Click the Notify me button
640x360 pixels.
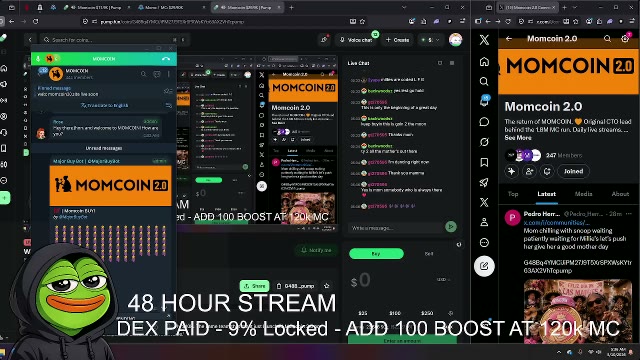pyautogui.click(x=316, y=250)
